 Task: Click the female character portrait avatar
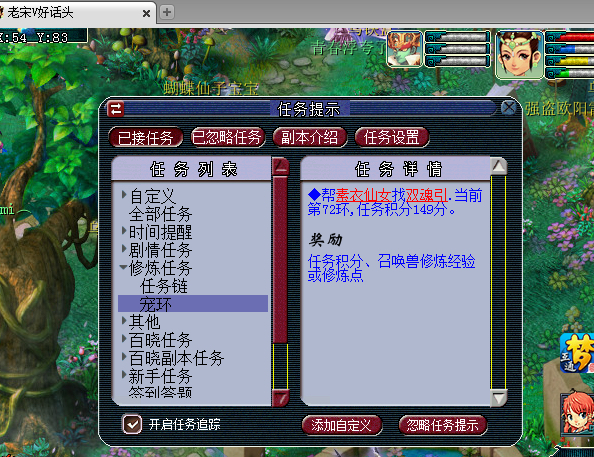(x=519, y=55)
